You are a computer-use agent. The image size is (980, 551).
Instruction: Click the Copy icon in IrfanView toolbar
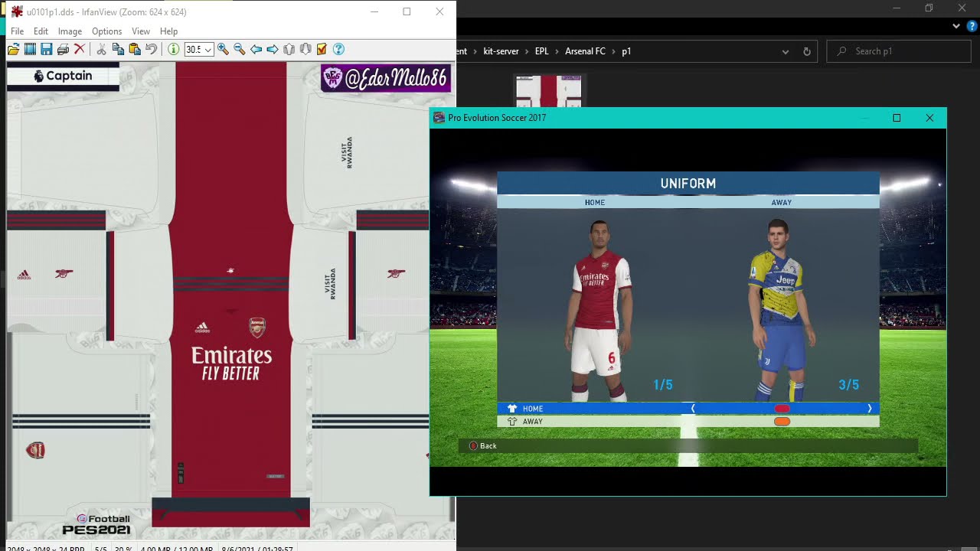(x=118, y=49)
